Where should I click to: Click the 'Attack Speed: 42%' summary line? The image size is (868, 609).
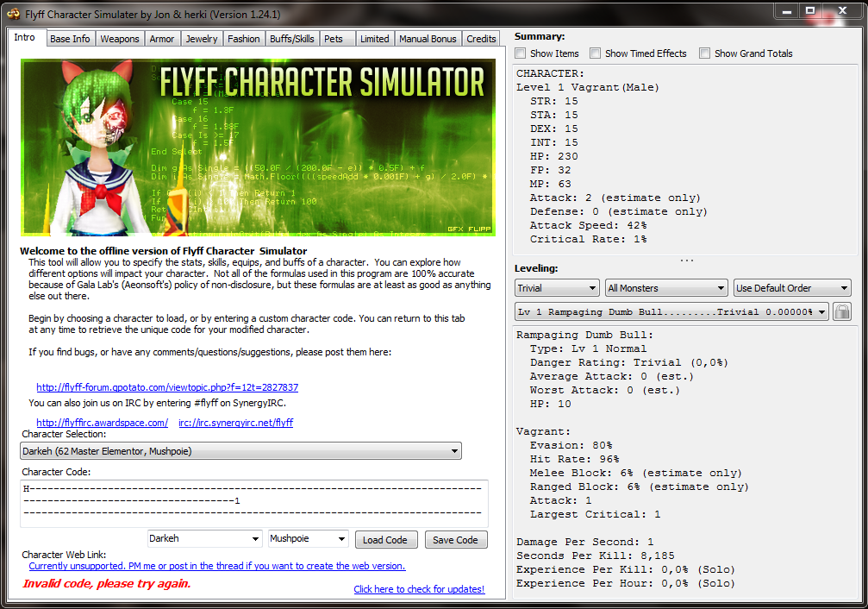tap(588, 225)
